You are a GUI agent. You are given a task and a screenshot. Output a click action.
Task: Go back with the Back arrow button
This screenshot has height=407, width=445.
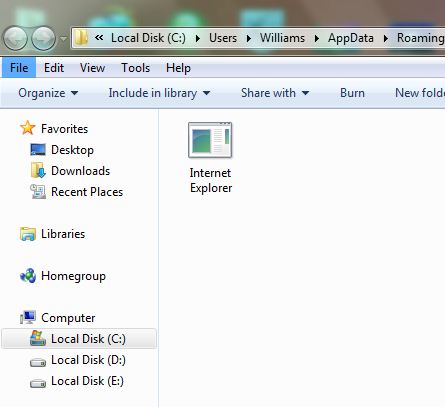coord(15,38)
